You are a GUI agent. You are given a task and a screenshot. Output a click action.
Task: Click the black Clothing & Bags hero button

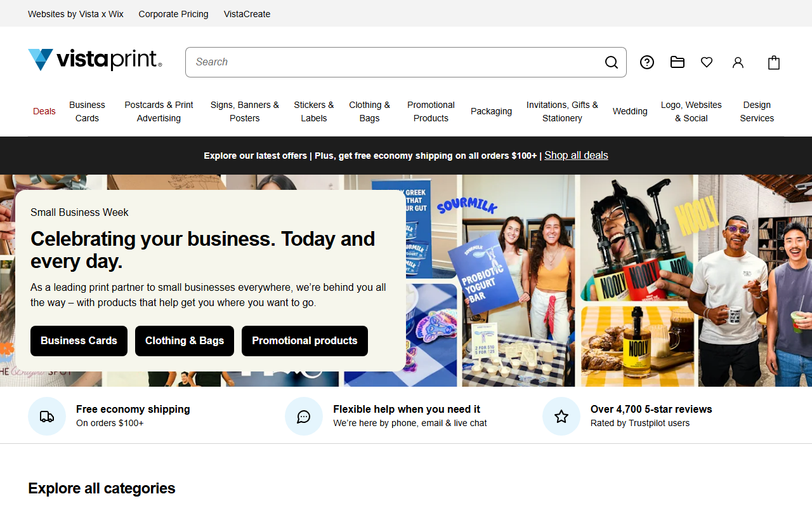pos(185,341)
